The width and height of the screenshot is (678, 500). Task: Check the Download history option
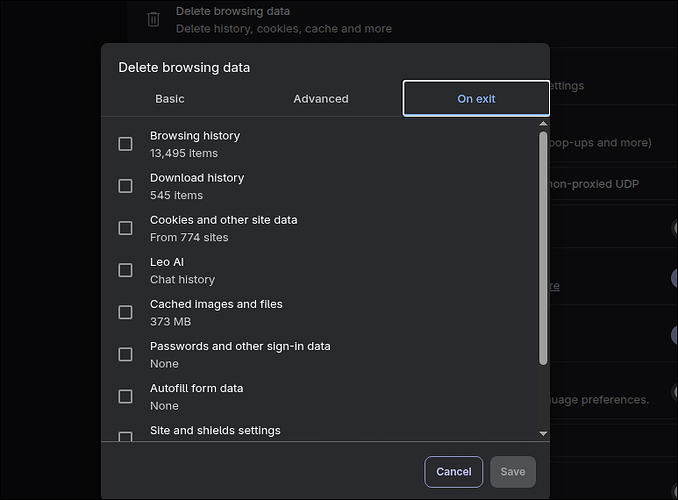pos(125,186)
